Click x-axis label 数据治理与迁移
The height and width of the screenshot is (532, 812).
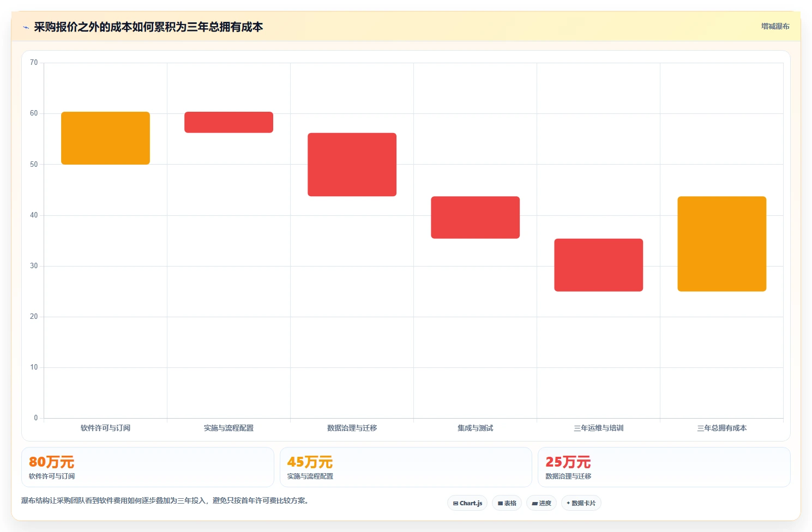[352, 428]
